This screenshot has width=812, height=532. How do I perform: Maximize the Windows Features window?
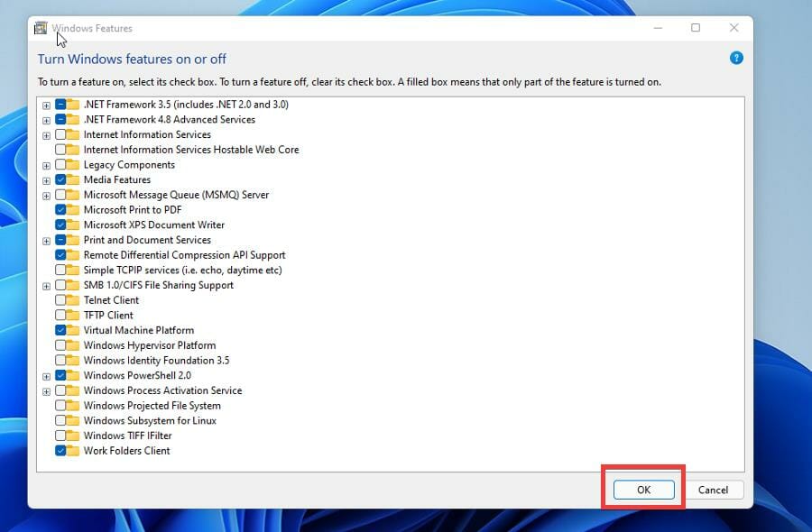pos(696,28)
